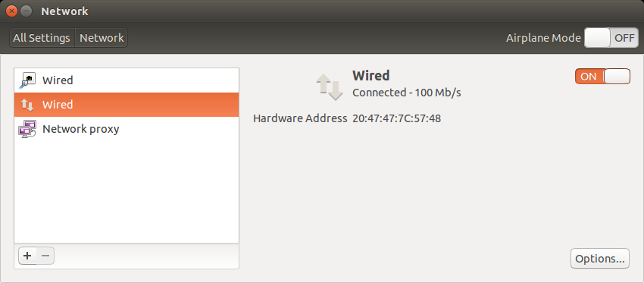The height and width of the screenshot is (283, 644).
Task: Click the arrows icon on highlighted Wired entry
Action: [27, 105]
